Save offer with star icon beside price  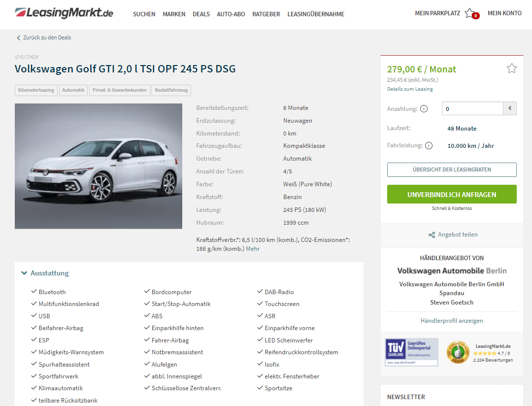tap(512, 68)
